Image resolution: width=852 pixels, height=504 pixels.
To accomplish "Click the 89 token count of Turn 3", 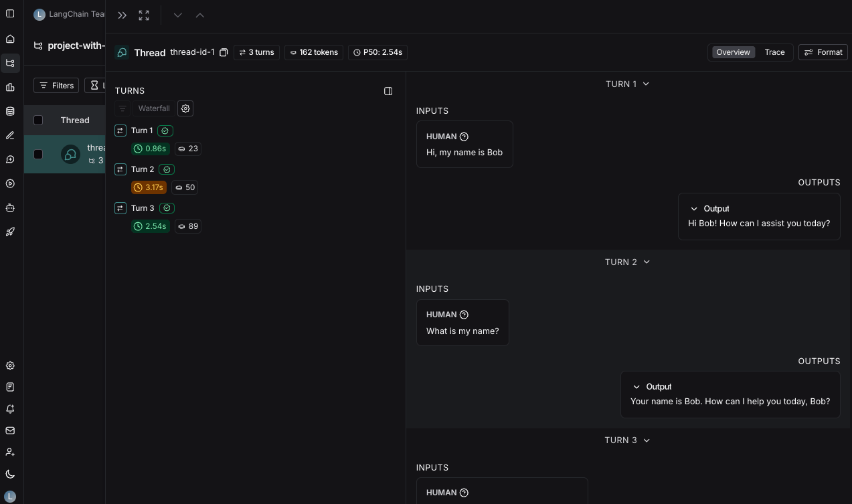I will 187,226.
